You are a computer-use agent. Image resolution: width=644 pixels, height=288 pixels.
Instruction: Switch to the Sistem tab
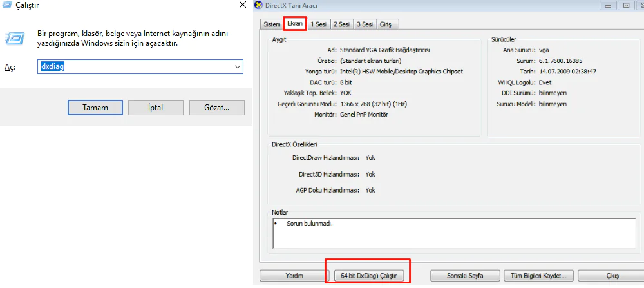[272, 24]
